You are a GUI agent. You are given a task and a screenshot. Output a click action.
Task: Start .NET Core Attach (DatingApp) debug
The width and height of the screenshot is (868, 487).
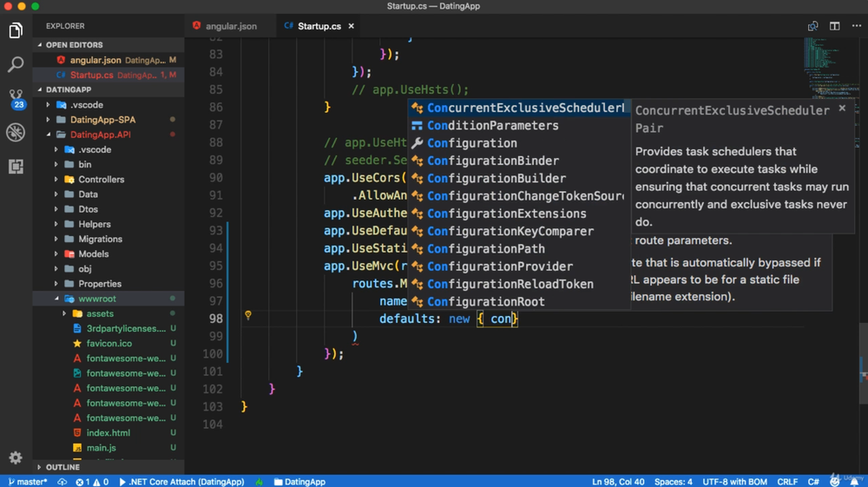(x=181, y=482)
